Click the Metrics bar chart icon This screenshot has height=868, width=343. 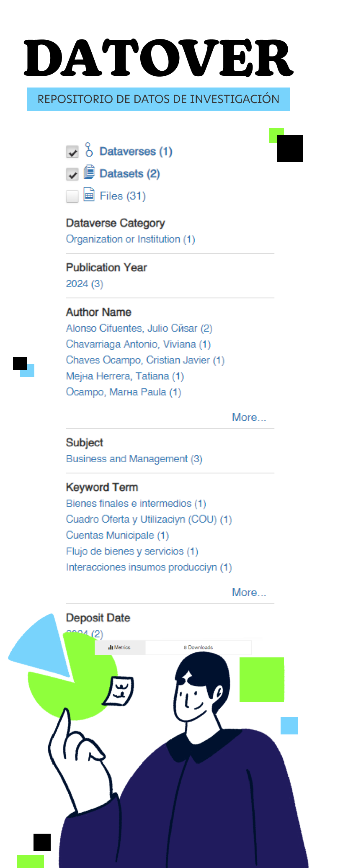[111, 647]
